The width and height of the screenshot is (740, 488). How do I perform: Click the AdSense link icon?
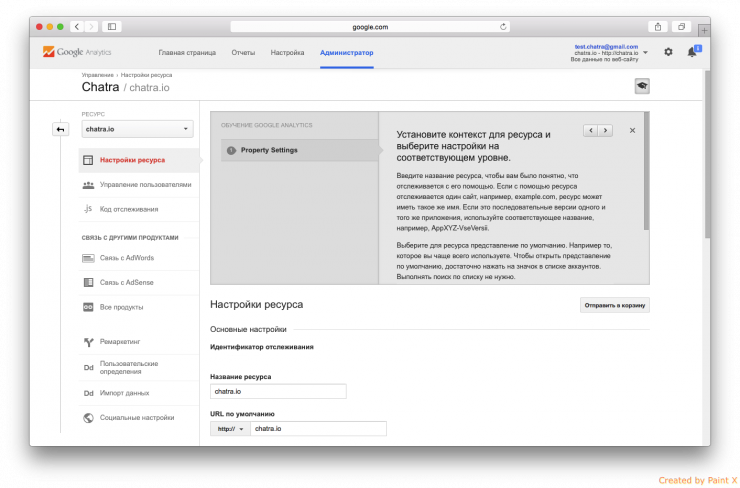click(x=88, y=282)
